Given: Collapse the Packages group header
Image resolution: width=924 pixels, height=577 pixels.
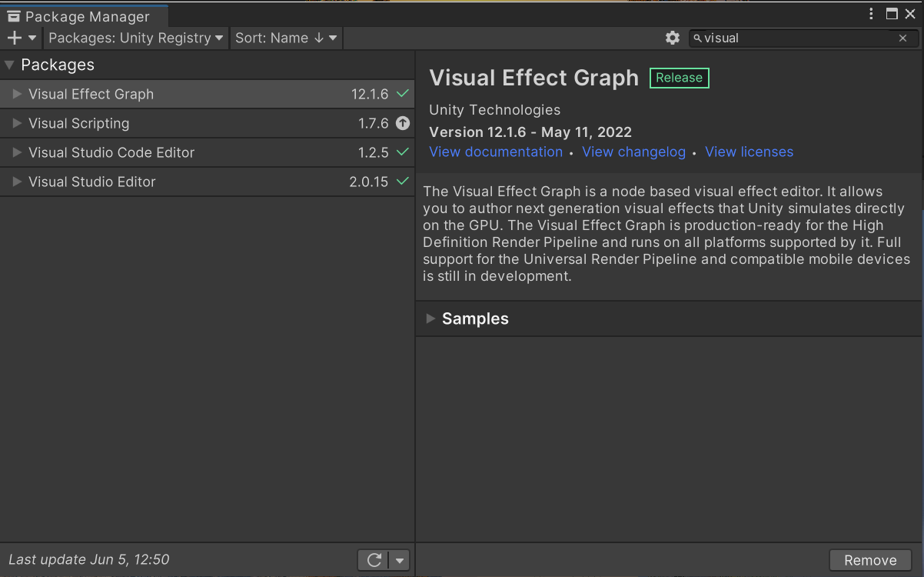Looking at the screenshot, I should click(208, 65).
